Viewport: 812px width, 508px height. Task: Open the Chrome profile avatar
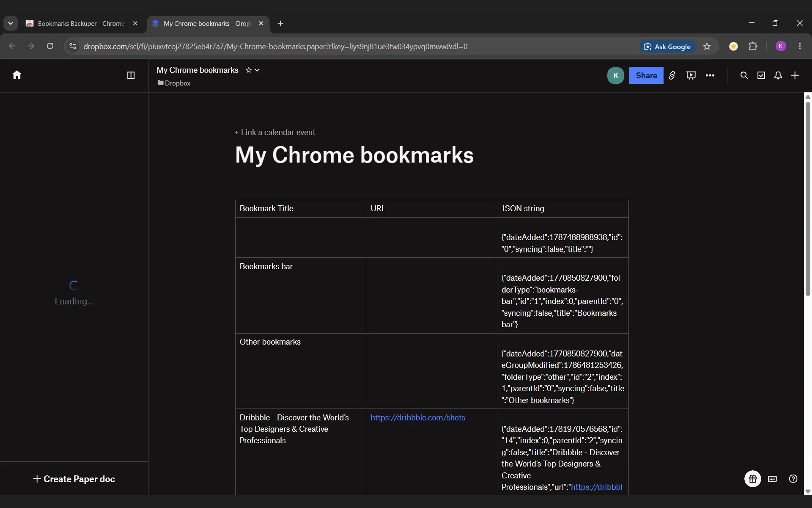tap(781, 46)
